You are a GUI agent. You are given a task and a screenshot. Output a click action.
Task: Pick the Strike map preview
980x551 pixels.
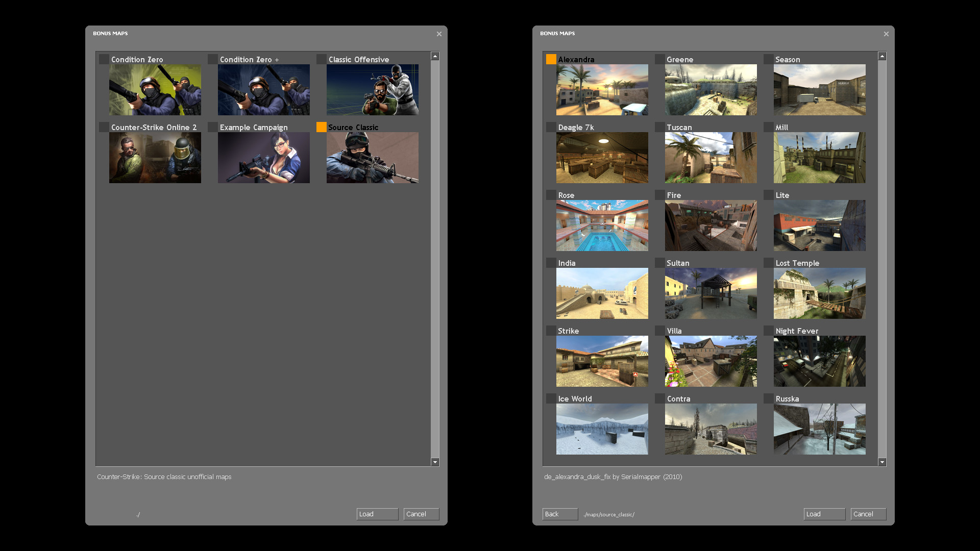(x=602, y=361)
